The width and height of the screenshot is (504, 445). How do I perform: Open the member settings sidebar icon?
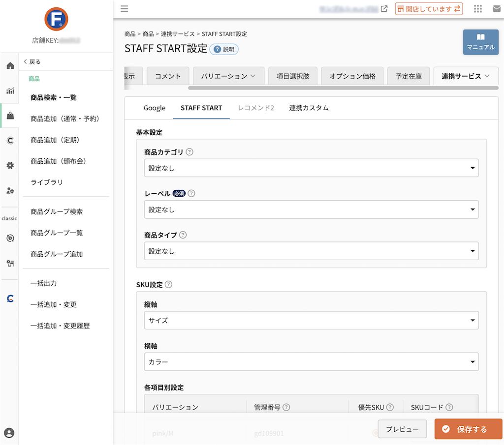pyautogui.click(x=10, y=191)
